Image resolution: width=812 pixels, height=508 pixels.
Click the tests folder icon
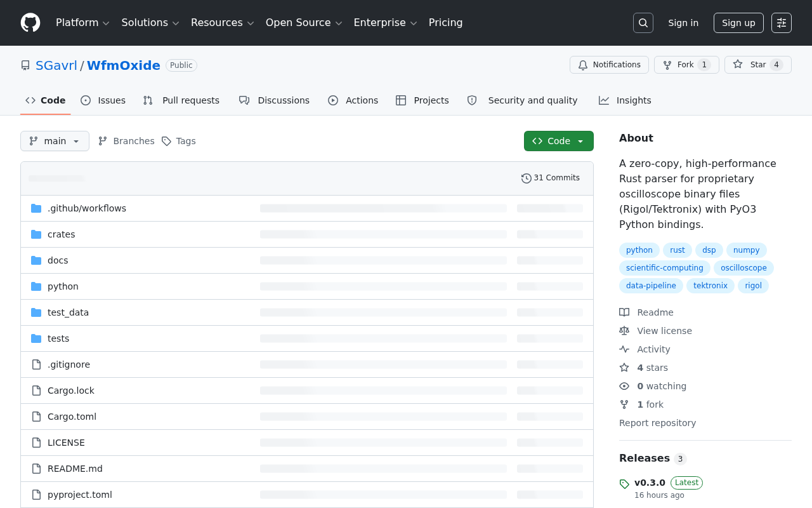(36, 338)
